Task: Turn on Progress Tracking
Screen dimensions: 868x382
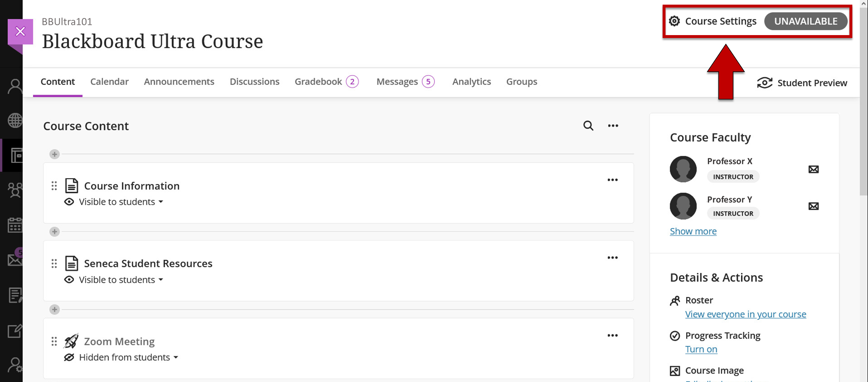Action: pyautogui.click(x=701, y=349)
